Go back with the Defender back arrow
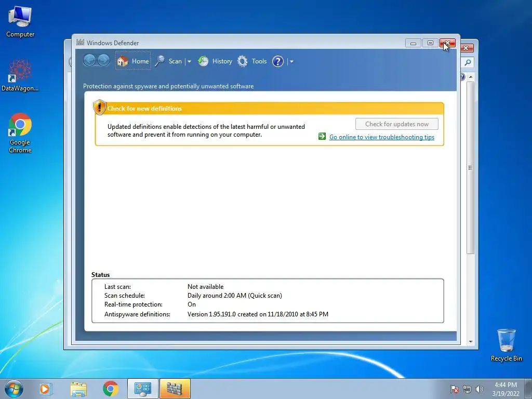532x399 pixels. pos(89,61)
